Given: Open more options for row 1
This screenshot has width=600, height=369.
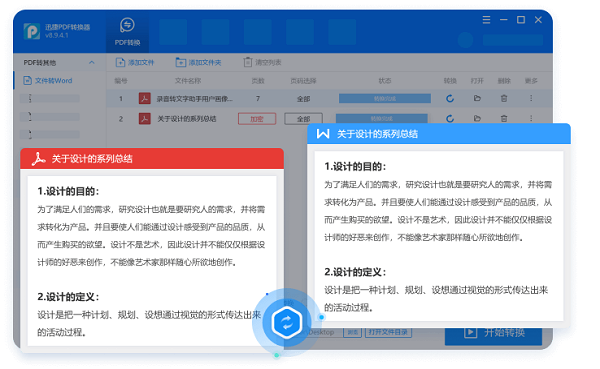Looking at the screenshot, I should pyautogui.click(x=531, y=98).
